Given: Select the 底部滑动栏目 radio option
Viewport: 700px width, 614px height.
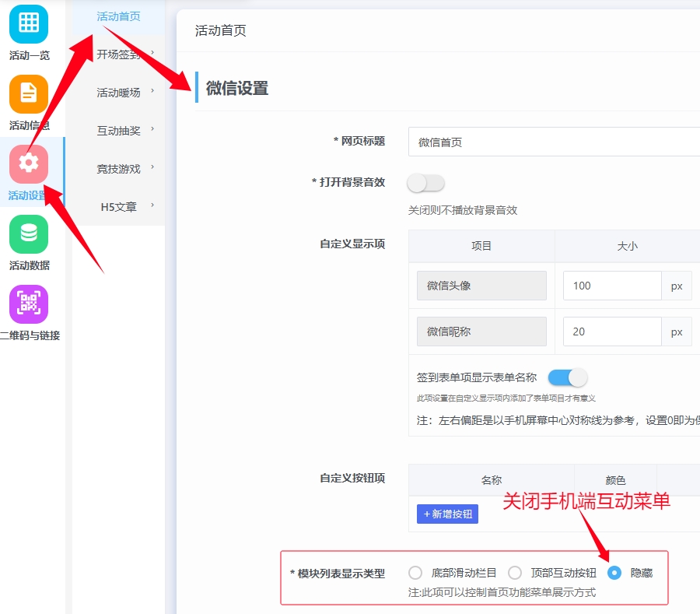Looking at the screenshot, I should click(x=415, y=573).
